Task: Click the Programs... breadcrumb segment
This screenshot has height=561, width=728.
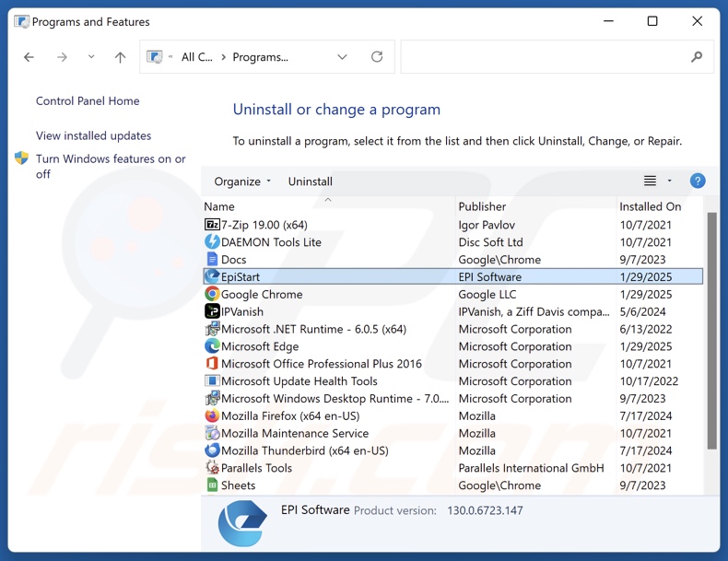Action: (261, 57)
